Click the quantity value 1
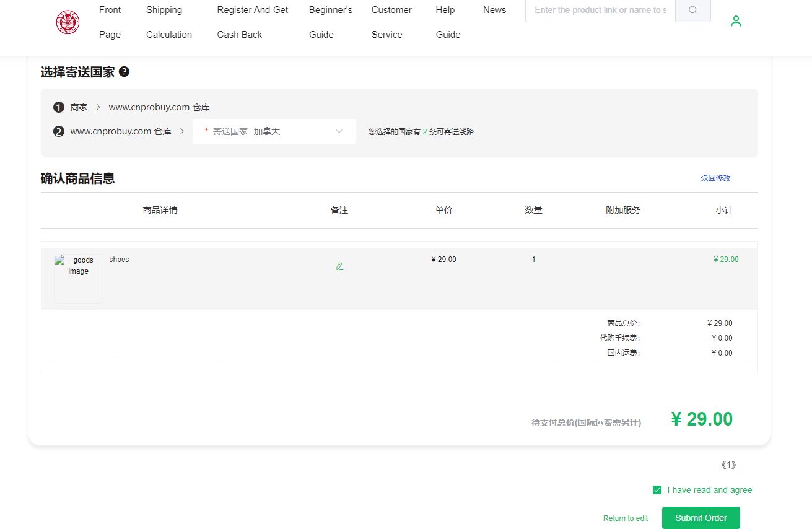 (533, 260)
